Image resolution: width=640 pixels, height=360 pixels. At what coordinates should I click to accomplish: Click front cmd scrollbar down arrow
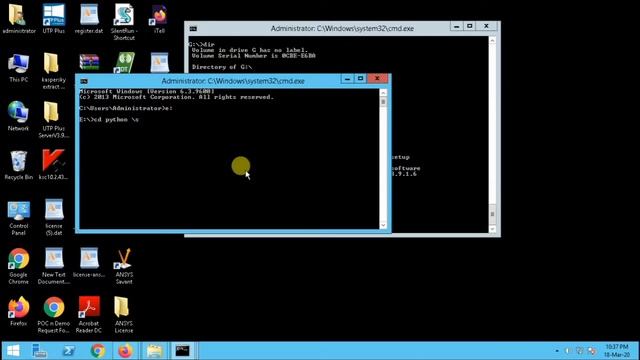383,225
